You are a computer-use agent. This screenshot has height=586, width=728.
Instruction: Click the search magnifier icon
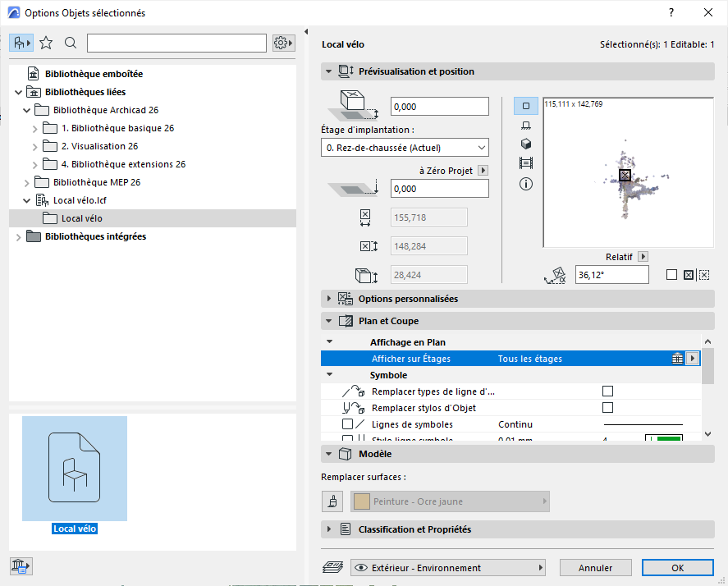coord(71,43)
